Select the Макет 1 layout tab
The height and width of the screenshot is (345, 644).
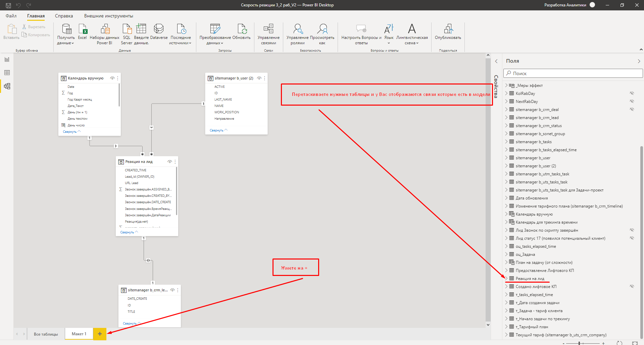[79, 334]
